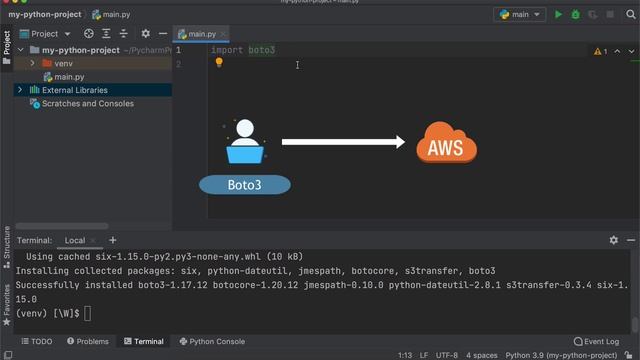
Task: Click the Python 3.9 interpreter selector
Action: tap(561, 355)
